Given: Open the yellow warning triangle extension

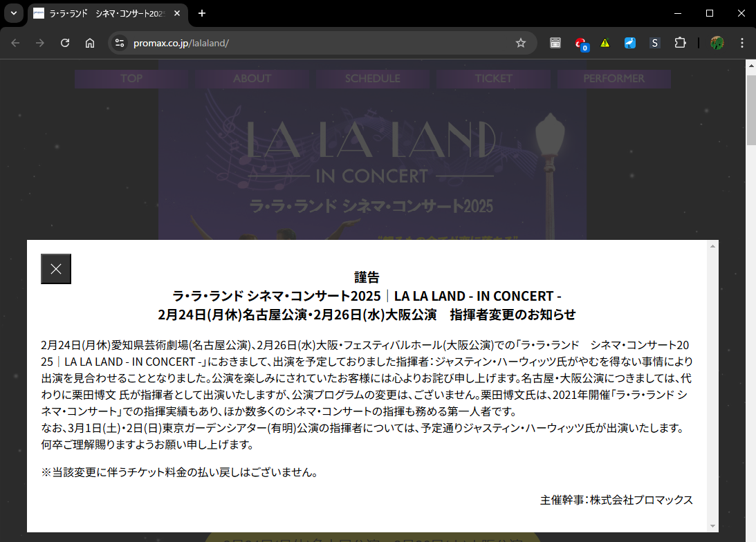Looking at the screenshot, I should coord(605,43).
